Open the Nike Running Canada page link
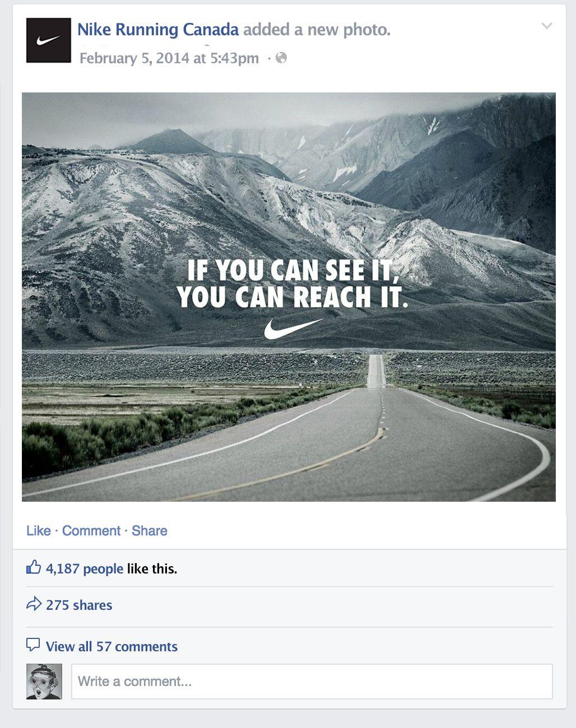Image resolution: width=576 pixels, height=728 pixels. (x=158, y=30)
